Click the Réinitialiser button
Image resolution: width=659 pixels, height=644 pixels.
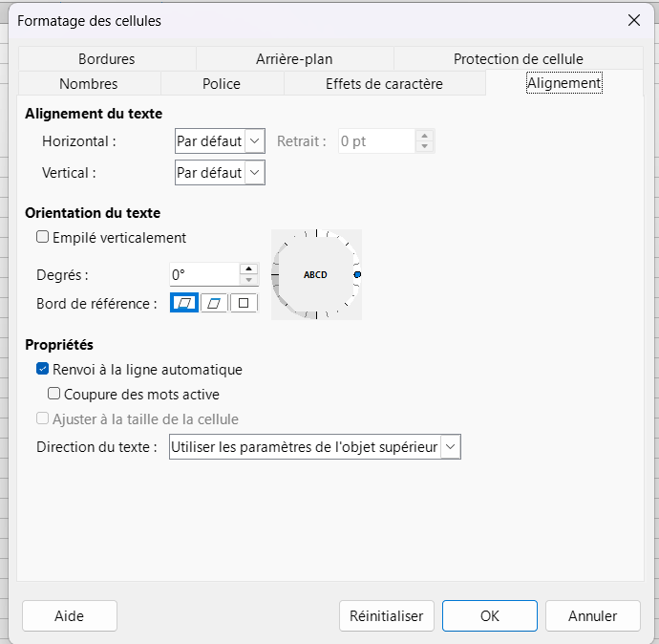pyautogui.click(x=387, y=616)
